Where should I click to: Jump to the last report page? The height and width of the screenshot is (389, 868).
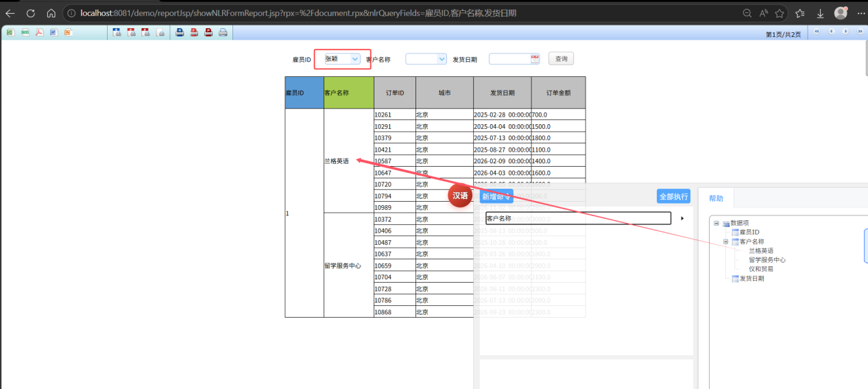tap(860, 32)
